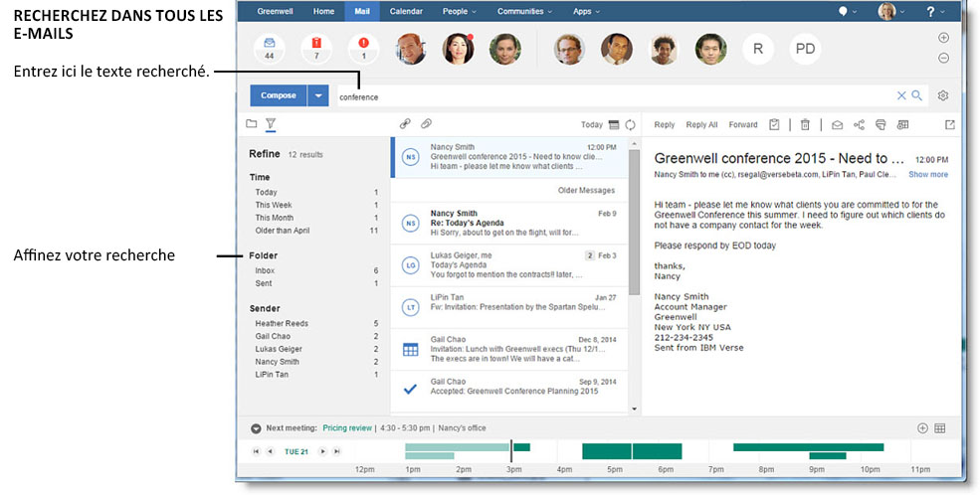980x495 pixels.
Task: Click the icon right of the print icon
Action: [902, 125]
